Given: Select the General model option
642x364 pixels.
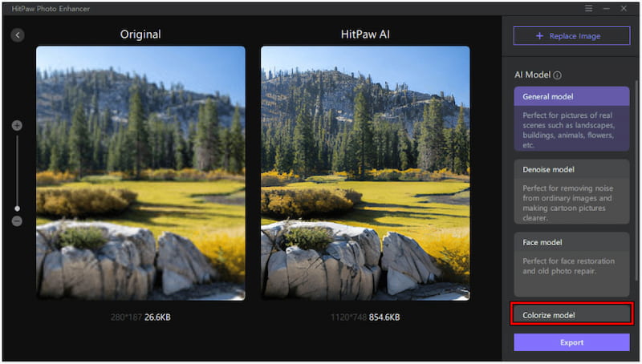Looking at the screenshot, I should click(x=571, y=119).
